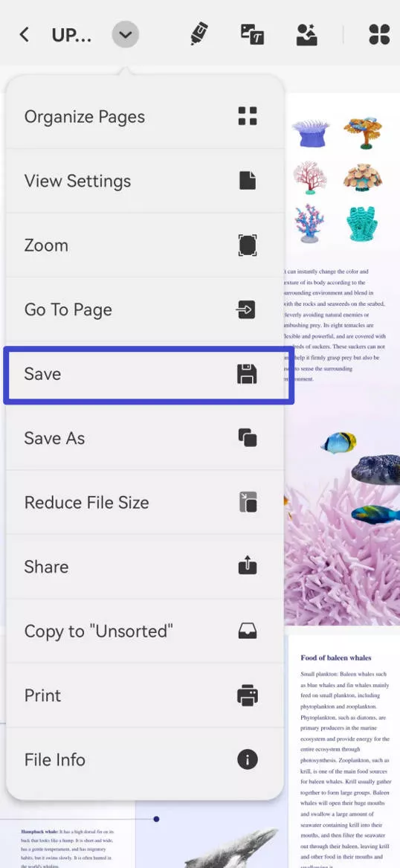Click the Save floppy disk icon
The width and height of the screenshot is (400, 868).
[x=248, y=374]
